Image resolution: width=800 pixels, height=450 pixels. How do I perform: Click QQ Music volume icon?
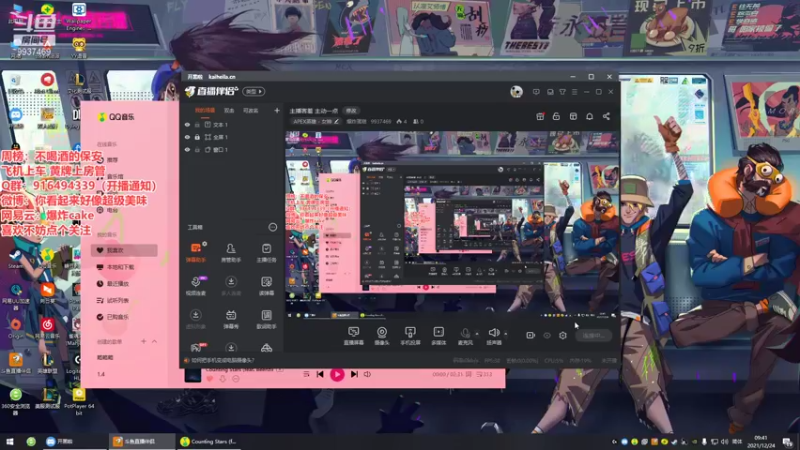(367, 374)
